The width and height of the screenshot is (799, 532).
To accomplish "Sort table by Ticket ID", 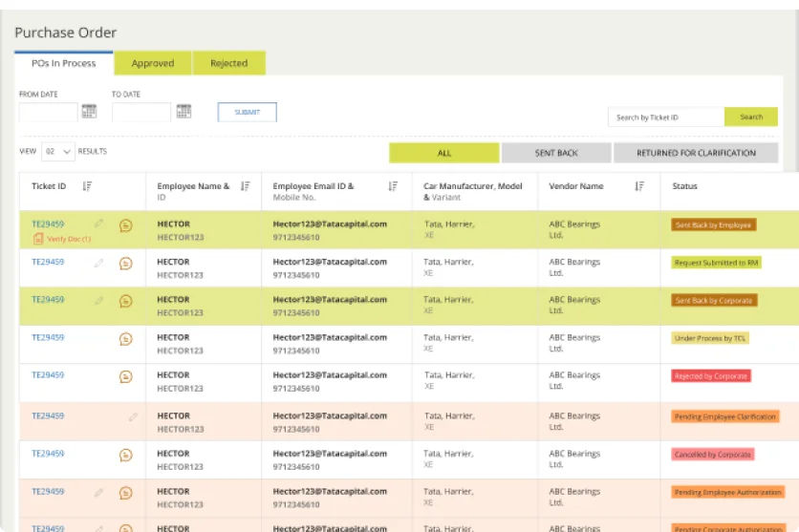I will tap(87, 186).
